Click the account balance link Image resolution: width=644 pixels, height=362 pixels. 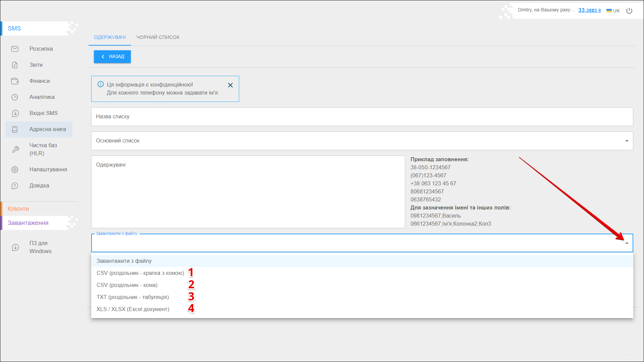pos(589,10)
